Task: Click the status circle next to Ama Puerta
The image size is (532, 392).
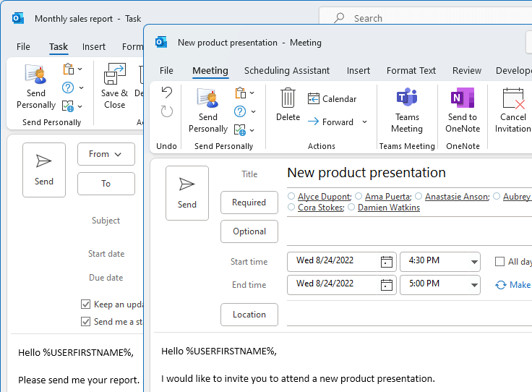Action: coord(359,196)
